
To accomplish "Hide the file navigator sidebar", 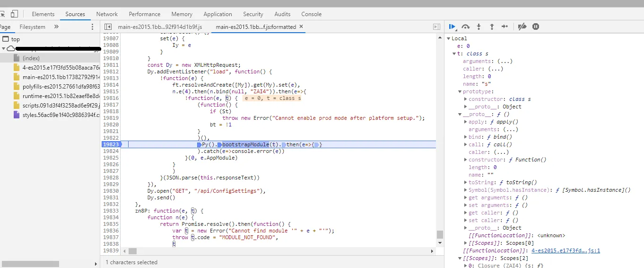I will click(108, 27).
